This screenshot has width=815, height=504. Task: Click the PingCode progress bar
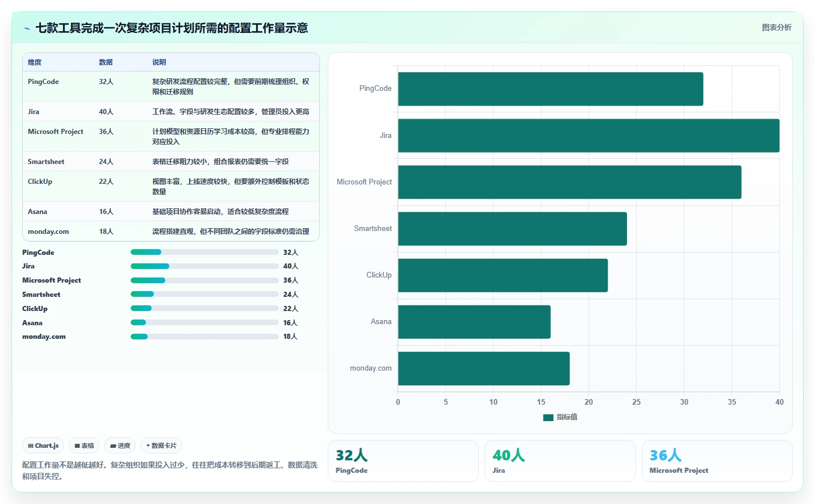pyautogui.click(x=204, y=252)
